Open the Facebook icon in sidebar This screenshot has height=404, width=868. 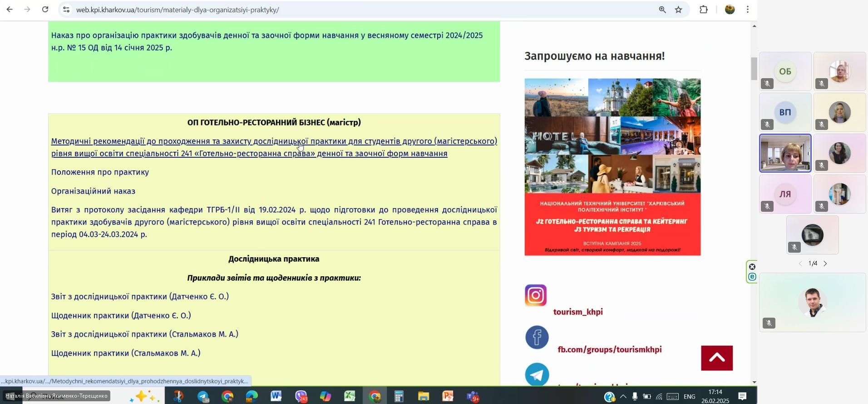[537, 337]
